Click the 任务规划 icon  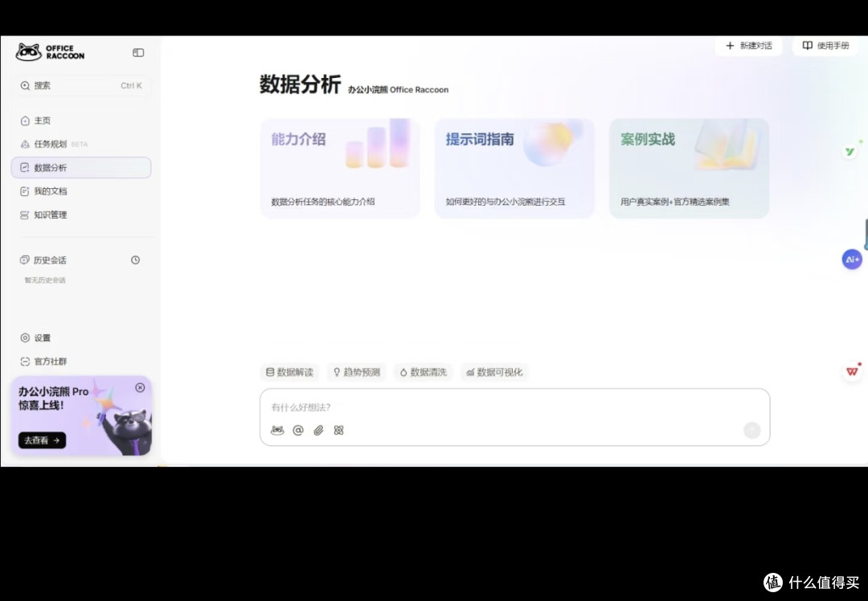pyautogui.click(x=25, y=144)
